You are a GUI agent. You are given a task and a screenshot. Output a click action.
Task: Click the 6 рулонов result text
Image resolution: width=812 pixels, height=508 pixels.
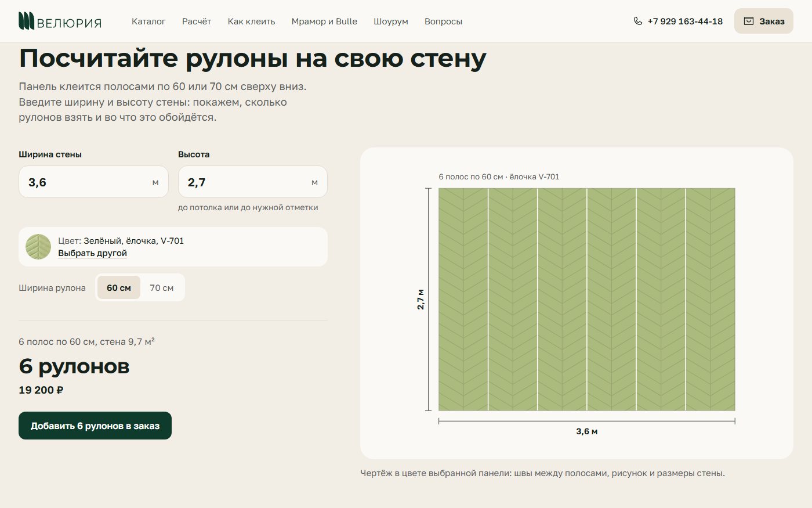click(x=74, y=366)
